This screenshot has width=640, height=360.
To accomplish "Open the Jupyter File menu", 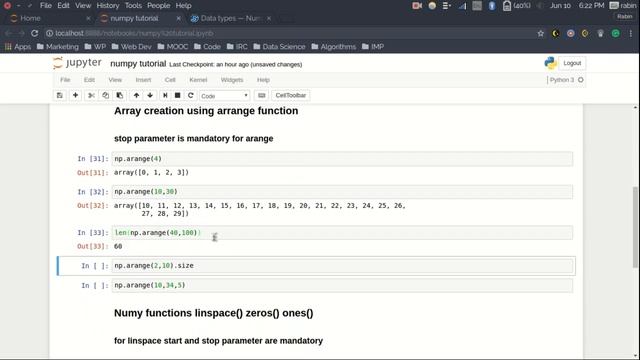I will [x=65, y=80].
